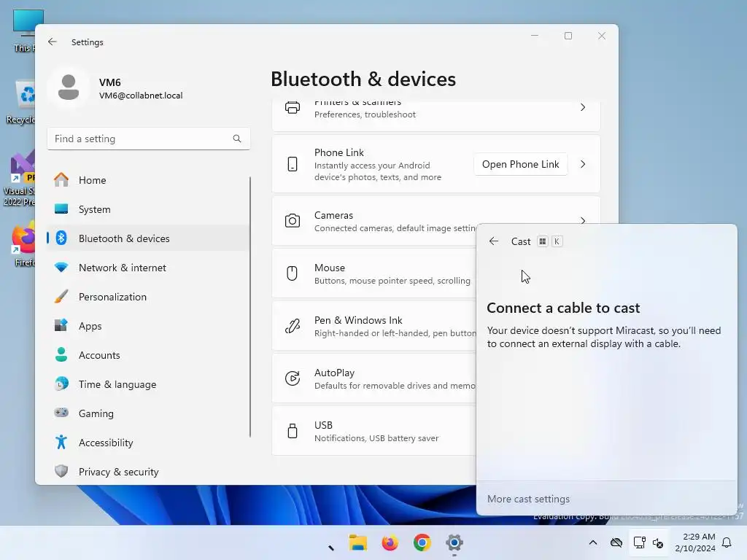747x560 pixels.
Task: Click the pen icon in Pen & Windows Ink row
Action: pos(293,326)
